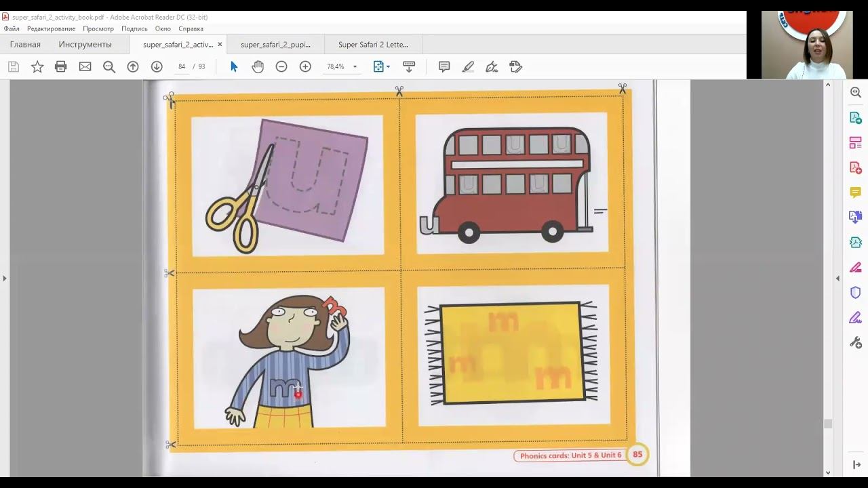Add a sticky note comment
868x488 pixels.
point(444,66)
